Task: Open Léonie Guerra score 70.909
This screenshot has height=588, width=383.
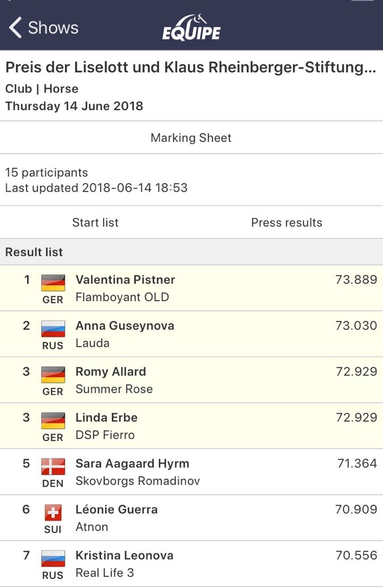Action: pos(356,509)
